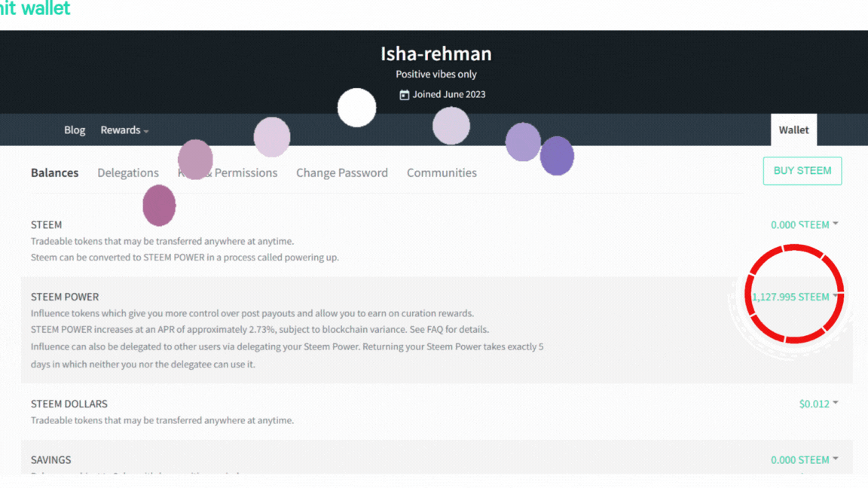
Task: Expand the $0.012 Steem Dollars dropdown
Action: (818, 404)
